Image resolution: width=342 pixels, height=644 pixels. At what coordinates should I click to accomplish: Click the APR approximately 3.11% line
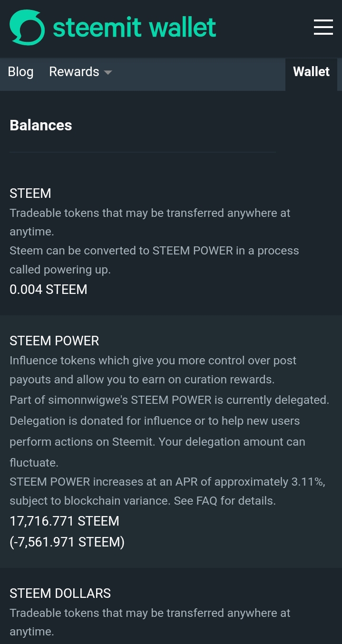pyautogui.click(x=167, y=482)
